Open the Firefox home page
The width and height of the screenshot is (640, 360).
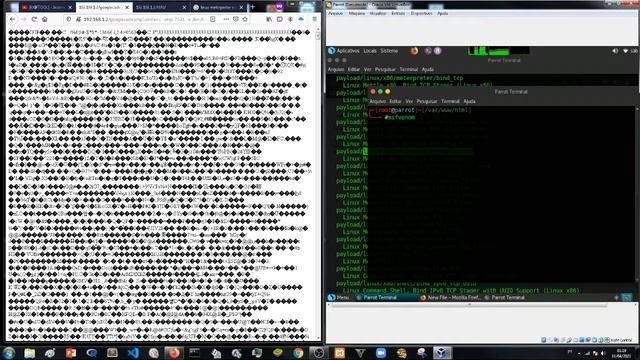(x=45, y=19)
